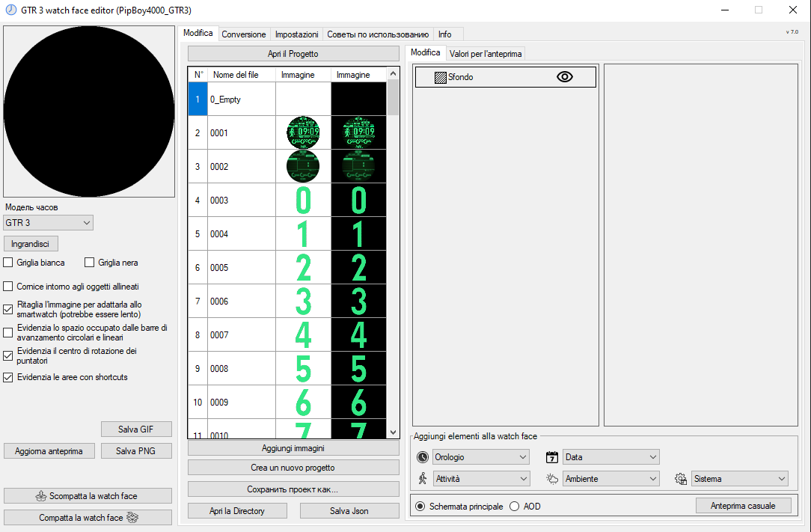Click Crea un nuovo progetto button
The width and height of the screenshot is (811, 532).
click(293, 468)
